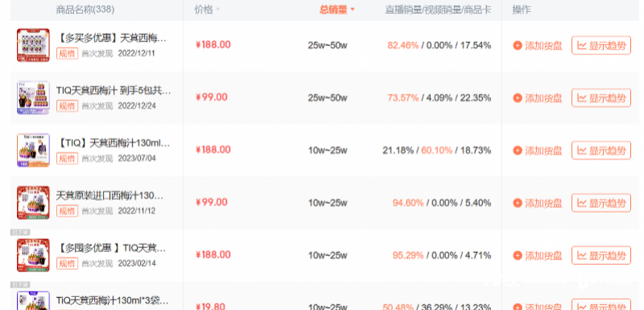Viewport: 644px width, 310px height.
Task: Open 【多国多优惠】TIQ天萁 product thumbnail
Action: pos(33,255)
